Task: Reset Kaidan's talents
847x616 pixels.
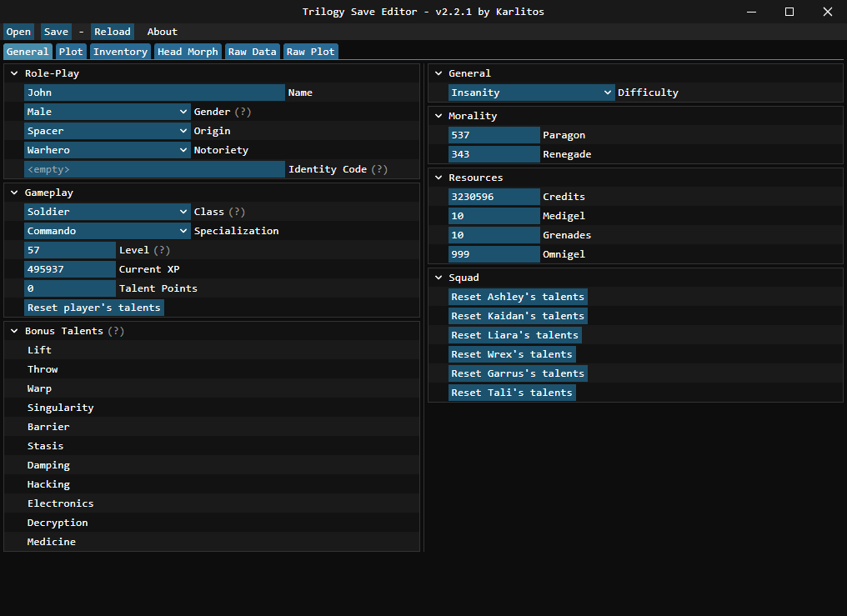Action: coord(518,316)
